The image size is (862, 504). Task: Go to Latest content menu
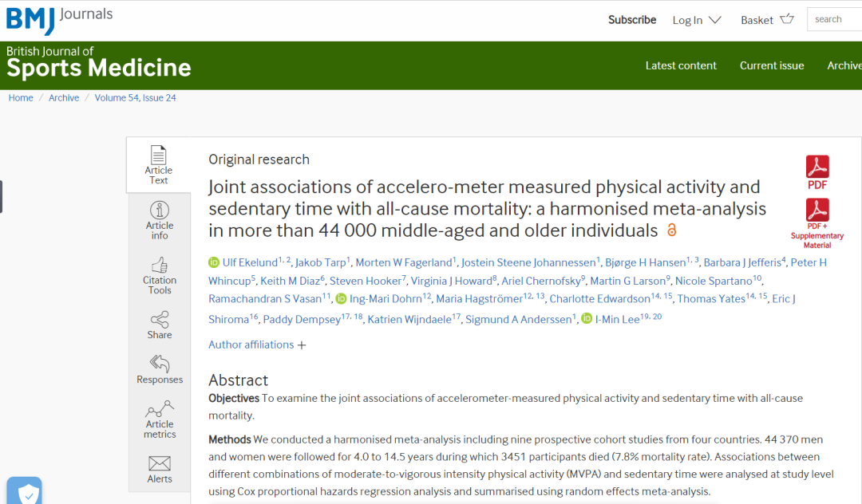[x=681, y=65]
